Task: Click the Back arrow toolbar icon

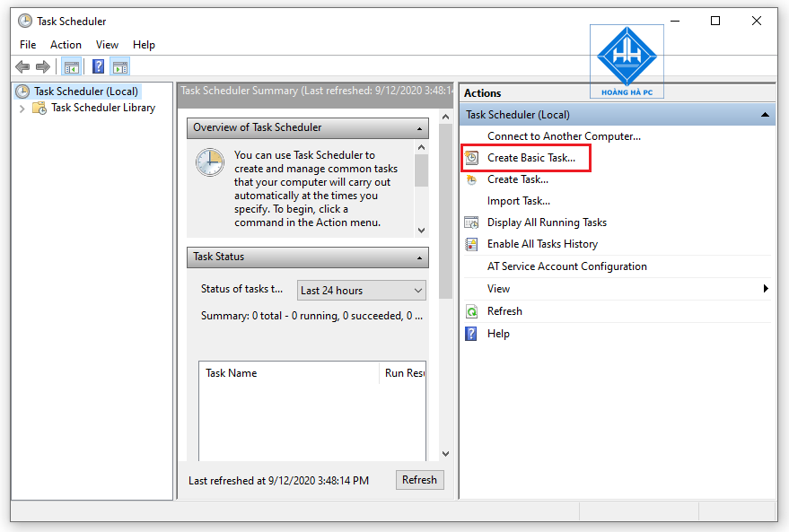Action: coord(22,66)
